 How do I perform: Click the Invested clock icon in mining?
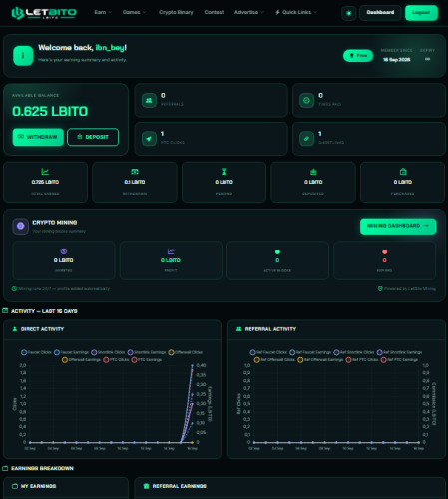click(x=64, y=251)
